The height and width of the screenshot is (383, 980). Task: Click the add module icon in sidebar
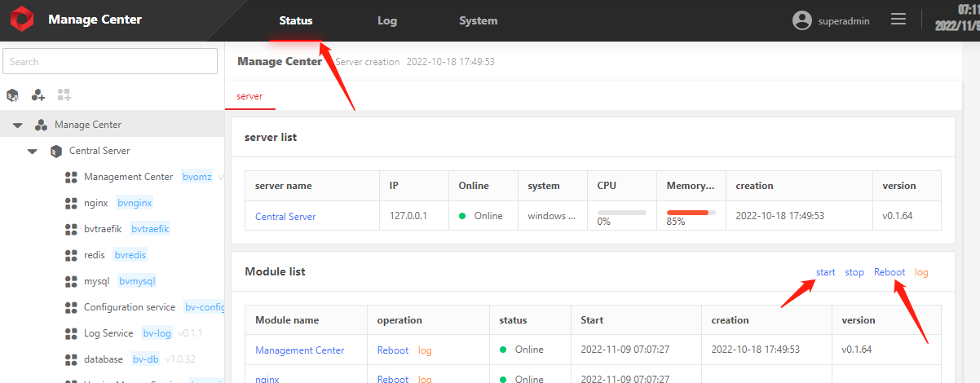coord(64,95)
